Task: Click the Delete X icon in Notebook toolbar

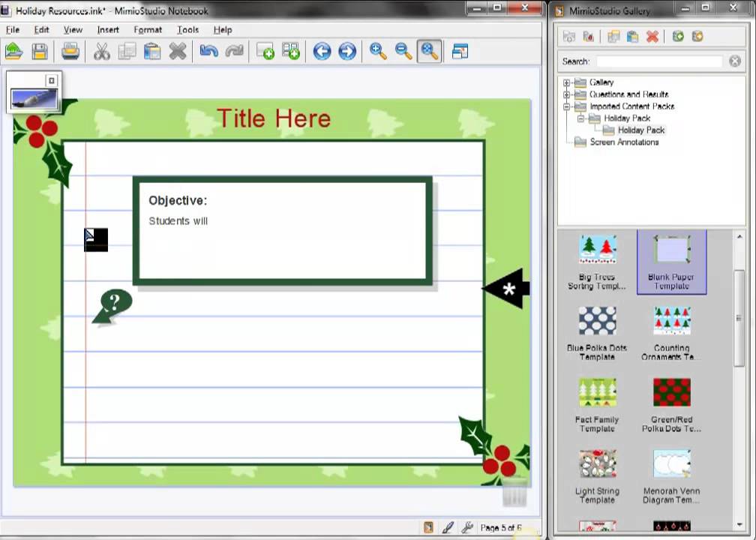Action: [178, 51]
